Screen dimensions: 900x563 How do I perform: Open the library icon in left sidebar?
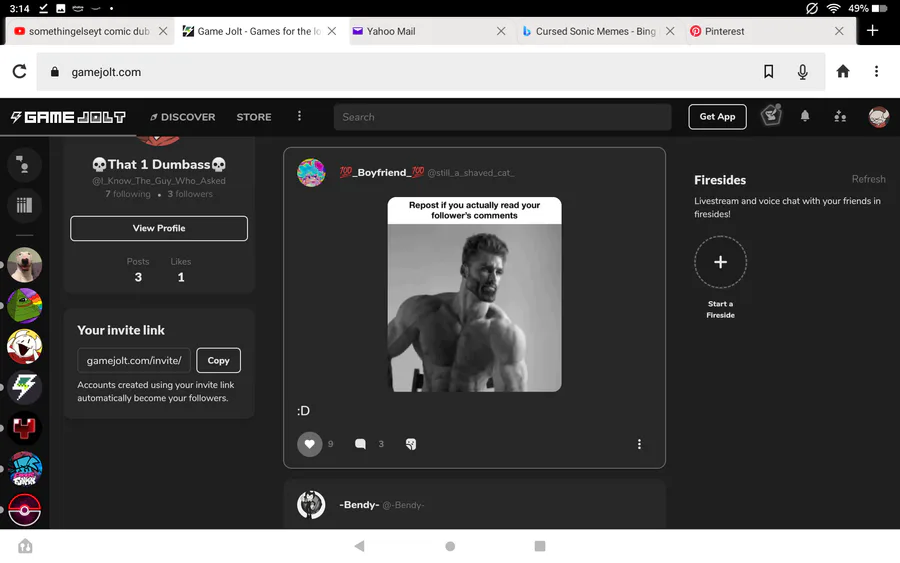tap(24, 205)
